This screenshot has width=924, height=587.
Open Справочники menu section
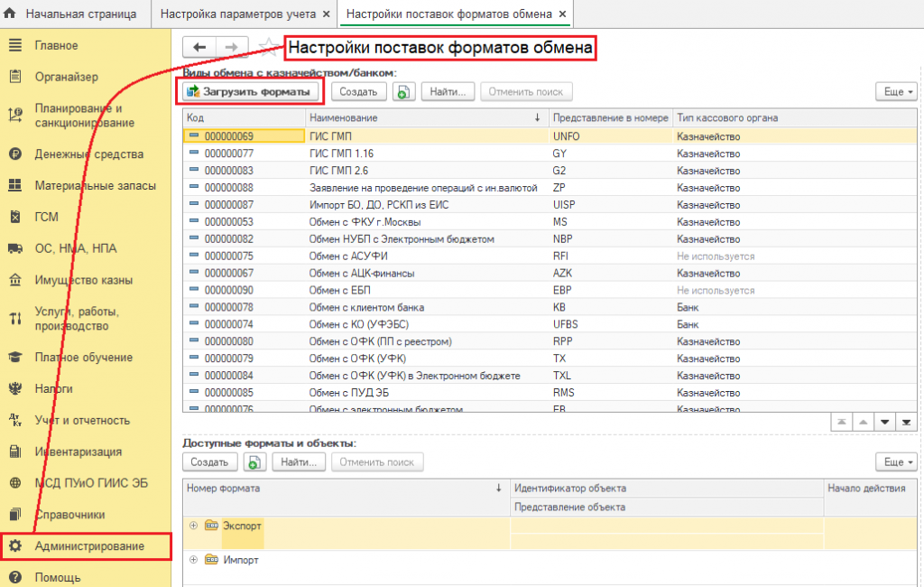pyautogui.click(x=86, y=515)
